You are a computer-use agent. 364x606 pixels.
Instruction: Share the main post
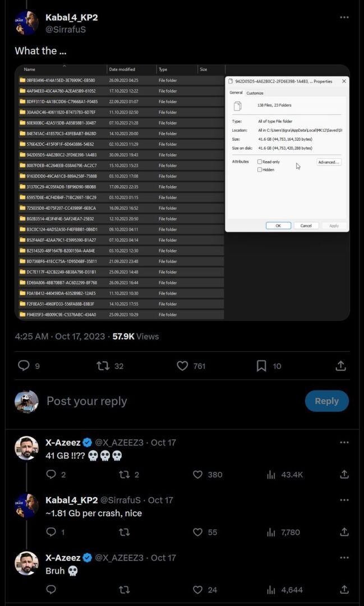click(340, 366)
